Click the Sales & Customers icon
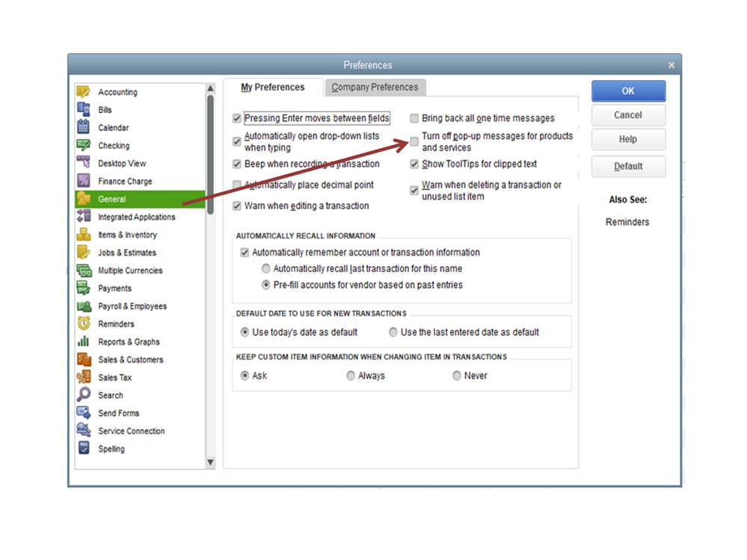 [x=84, y=360]
